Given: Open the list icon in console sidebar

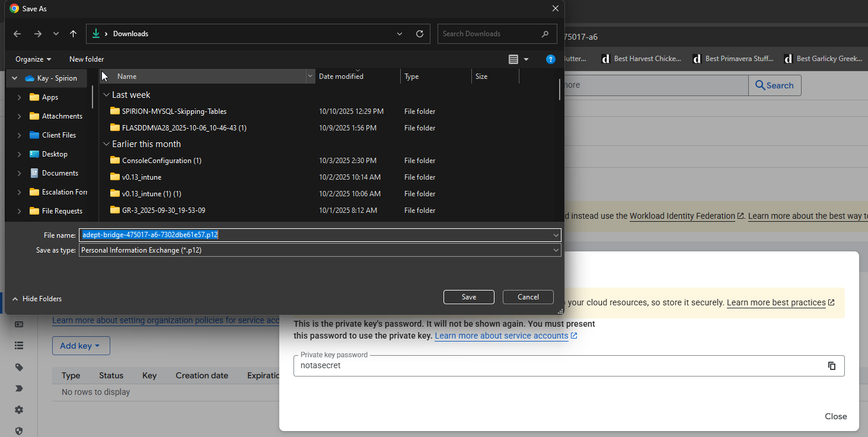Looking at the screenshot, I should click(x=19, y=345).
